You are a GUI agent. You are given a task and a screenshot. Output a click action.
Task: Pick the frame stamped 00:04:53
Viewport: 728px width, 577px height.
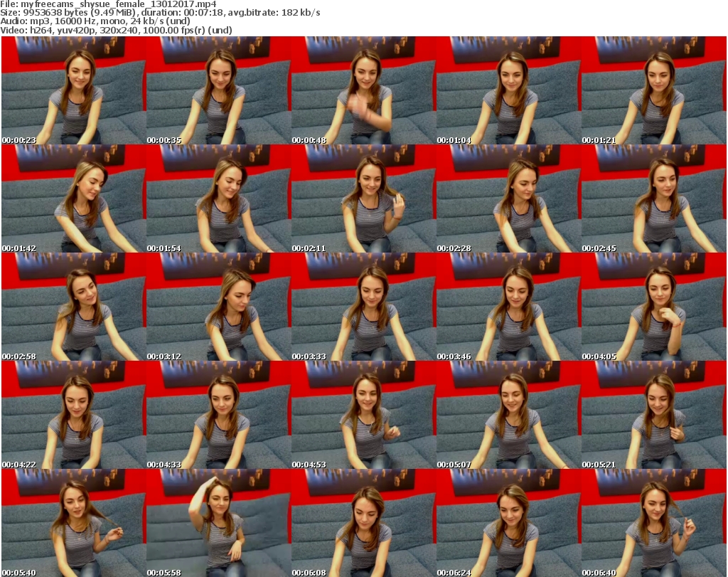point(363,415)
